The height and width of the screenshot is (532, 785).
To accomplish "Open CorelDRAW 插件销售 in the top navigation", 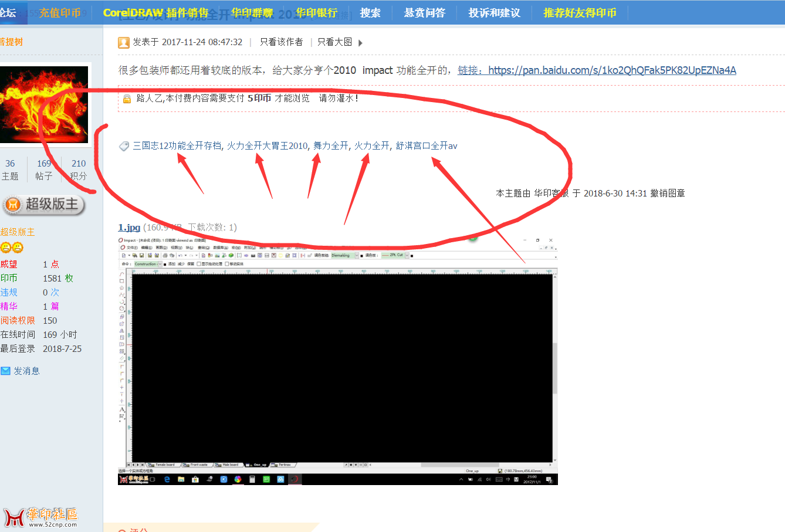I will 155,13.
